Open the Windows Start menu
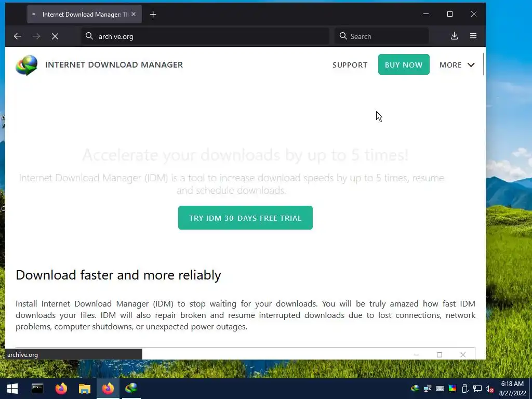The height and width of the screenshot is (399, 532). click(x=12, y=389)
